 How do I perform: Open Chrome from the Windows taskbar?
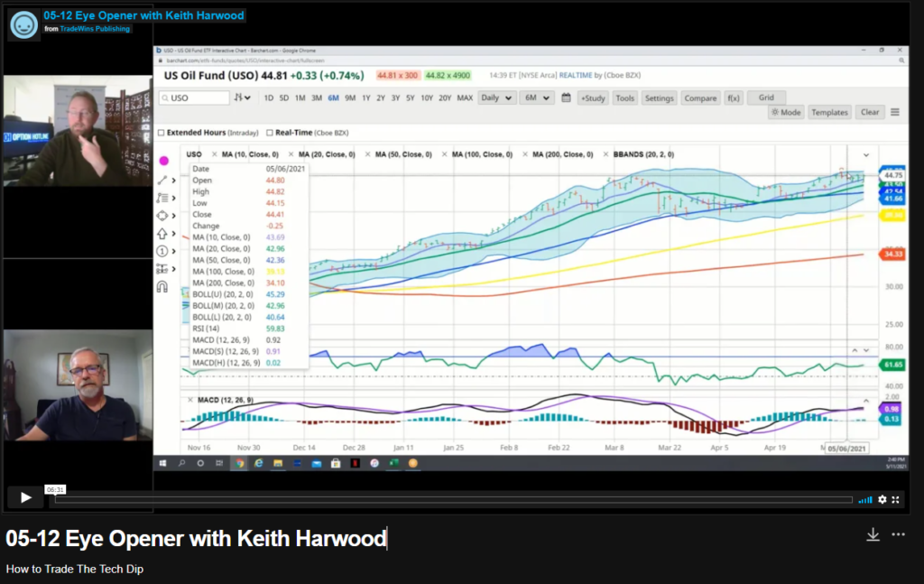(x=239, y=463)
